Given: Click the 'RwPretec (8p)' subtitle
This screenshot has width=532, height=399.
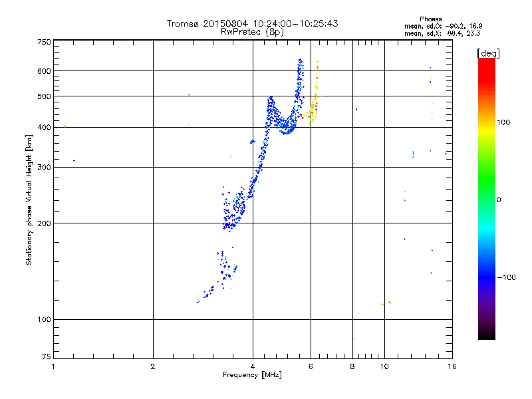Looking at the screenshot, I should (252, 32).
